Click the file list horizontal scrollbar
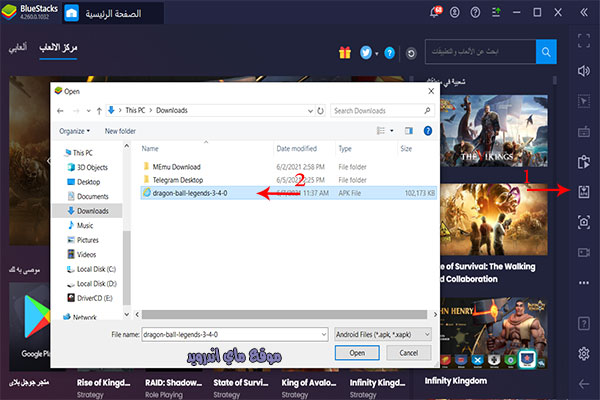The image size is (600, 400). pyautogui.click(x=284, y=315)
